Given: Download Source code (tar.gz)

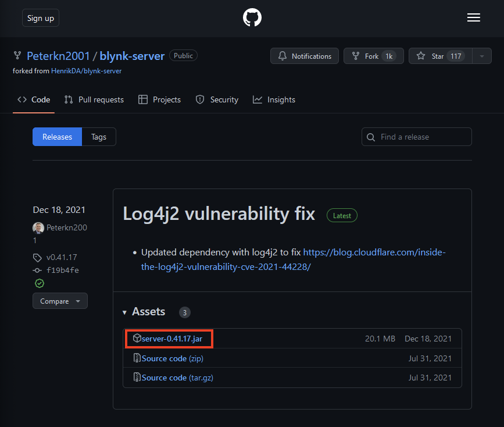Looking at the screenshot, I should pos(177,378).
